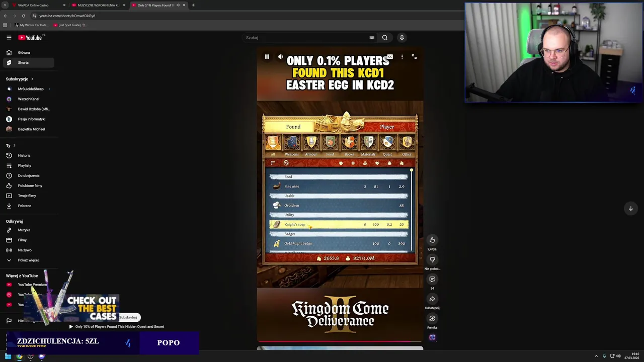Open the browser tab search dropdown
The image size is (644, 362).
coord(5,5)
